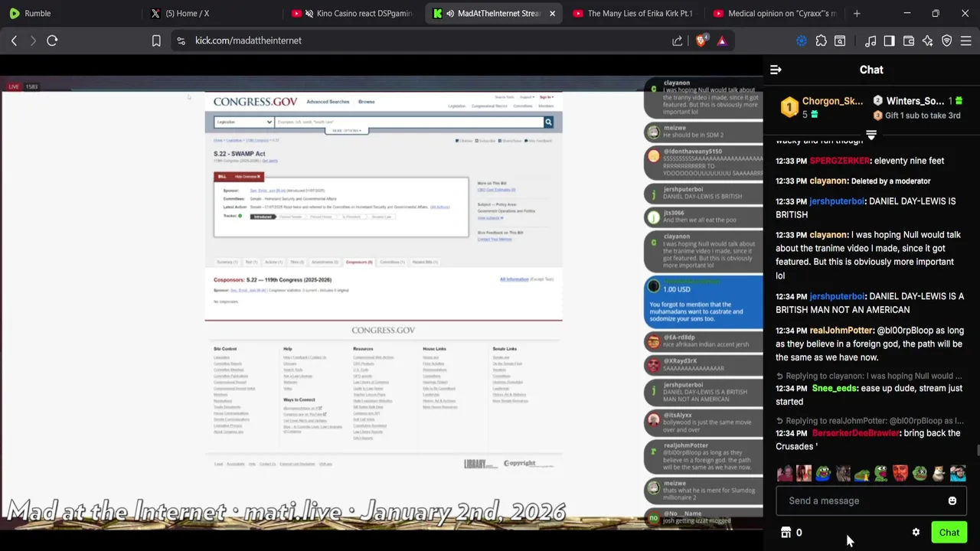
Task: Mute the MadAtTheInternet tab audio icon
Action: (450, 13)
